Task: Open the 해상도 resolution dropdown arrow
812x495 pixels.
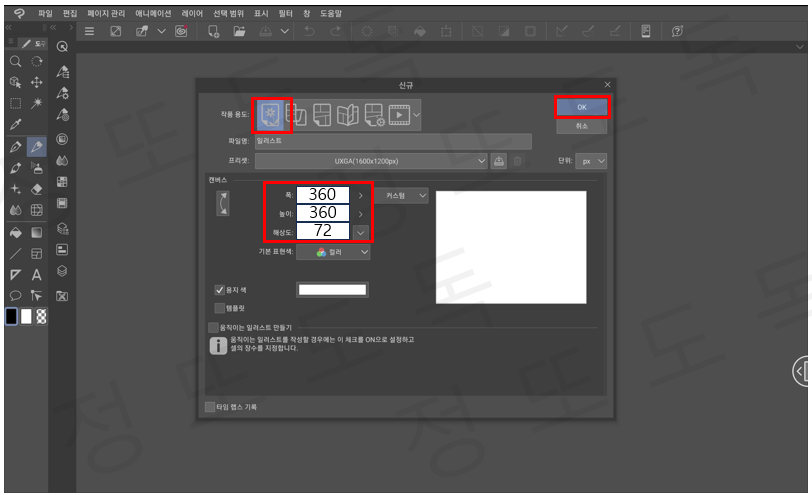Action: [x=361, y=232]
